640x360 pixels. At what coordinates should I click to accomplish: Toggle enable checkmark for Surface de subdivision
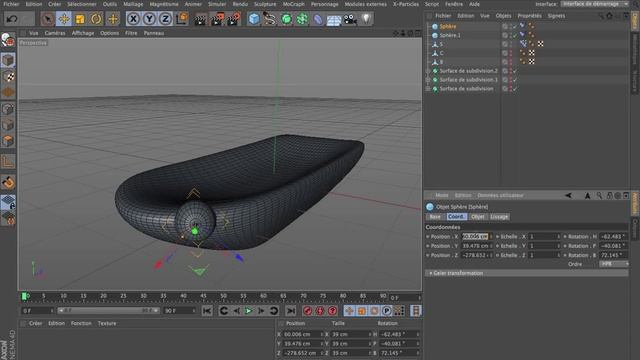click(x=515, y=89)
